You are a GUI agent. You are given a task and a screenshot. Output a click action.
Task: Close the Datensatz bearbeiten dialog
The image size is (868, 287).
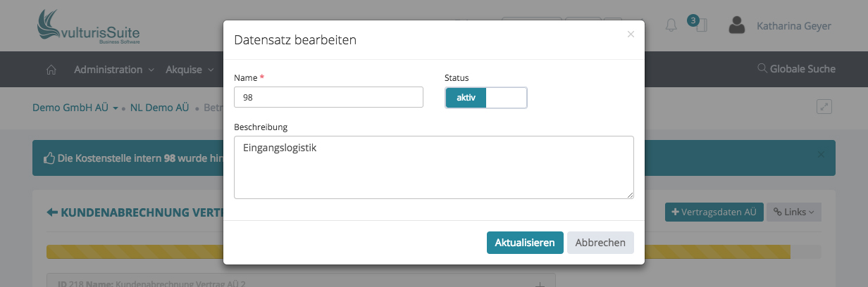[631, 34]
